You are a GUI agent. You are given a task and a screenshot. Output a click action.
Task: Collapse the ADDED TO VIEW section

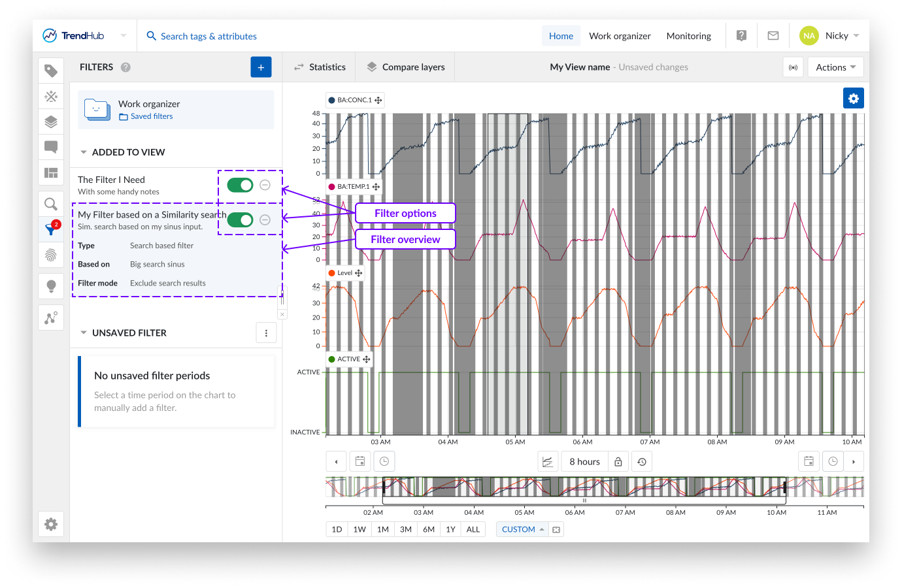pos(84,152)
